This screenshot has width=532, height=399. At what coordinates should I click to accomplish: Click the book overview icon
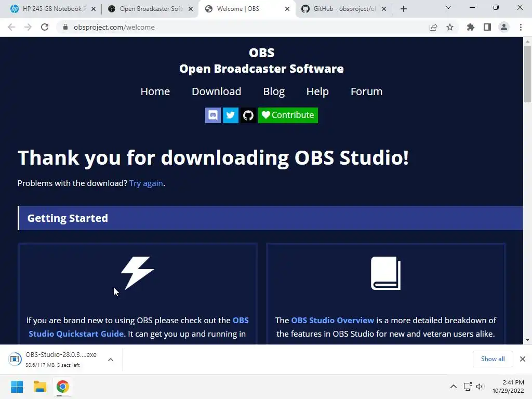pos(386,273)
